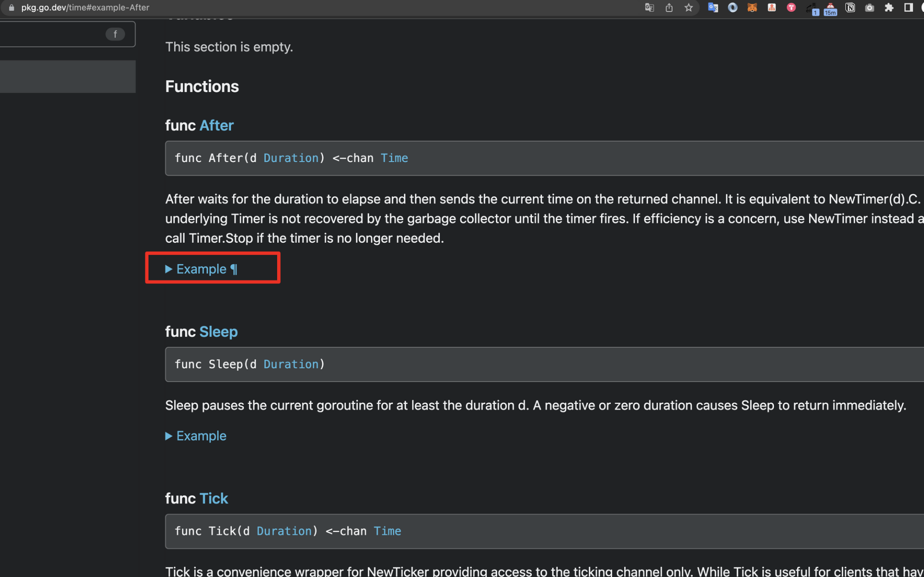Viewport: 924px width, 577px height.
Task: Open the Sleep function heading link
Action: [218, 332]
